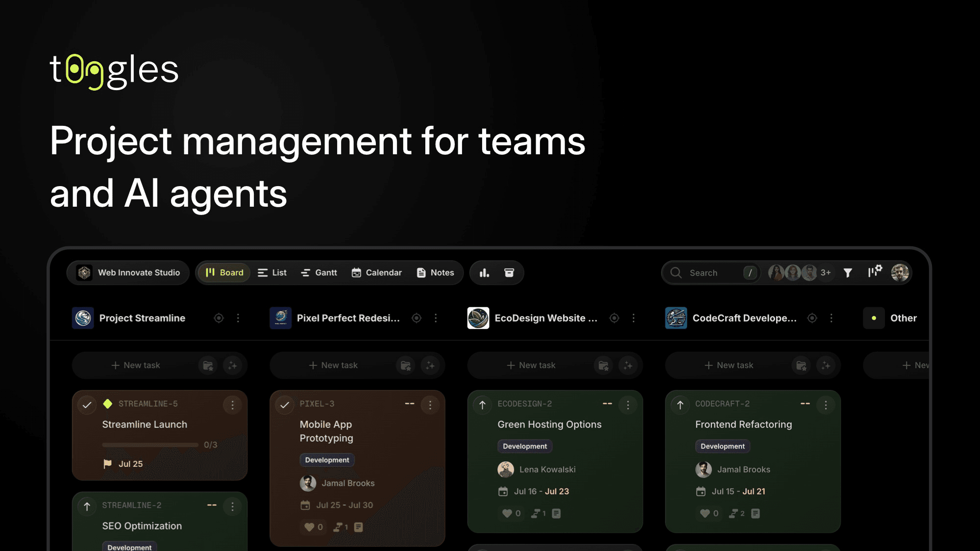
Task: Click the Project Streamline project icon
Action: click(83, 318)
